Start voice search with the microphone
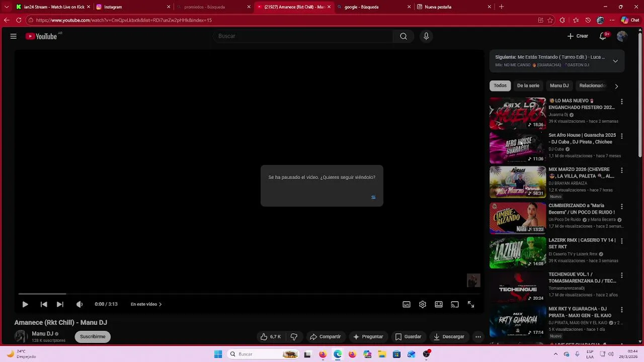Screen dimensions: 644x362 click(x=426, y=36)
